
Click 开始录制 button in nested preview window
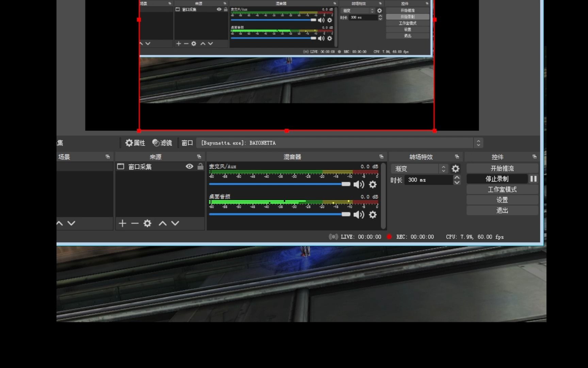pyautogui.click(x=407, y=17)
